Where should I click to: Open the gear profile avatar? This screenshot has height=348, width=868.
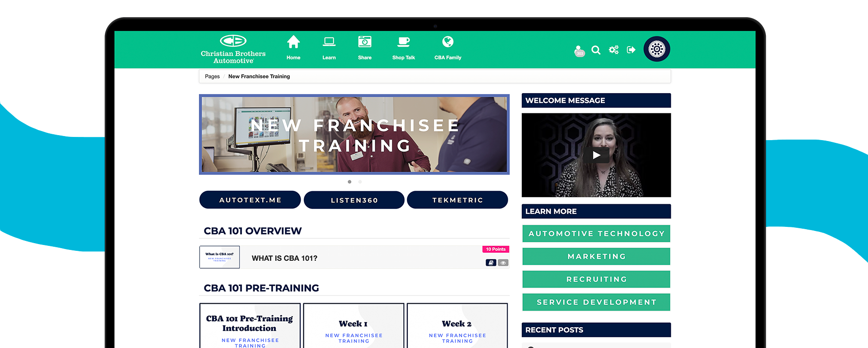pos(657,49)
